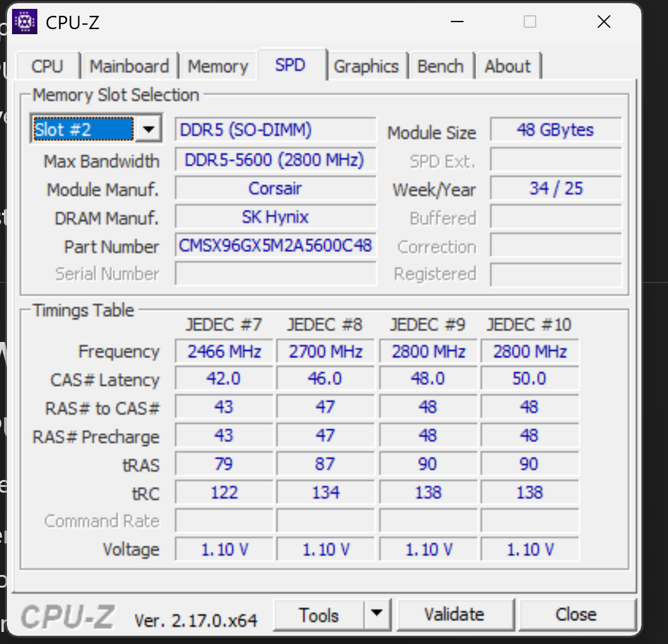The image size is (668, 644).
Task: Minimize the CPU-Z window
Action: (x=457, y=22)
